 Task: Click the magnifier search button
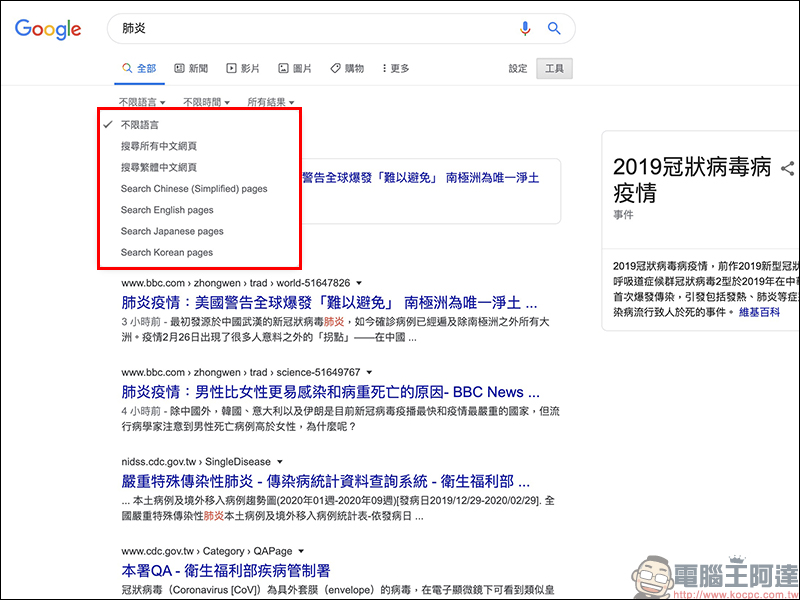pos(554,29)
